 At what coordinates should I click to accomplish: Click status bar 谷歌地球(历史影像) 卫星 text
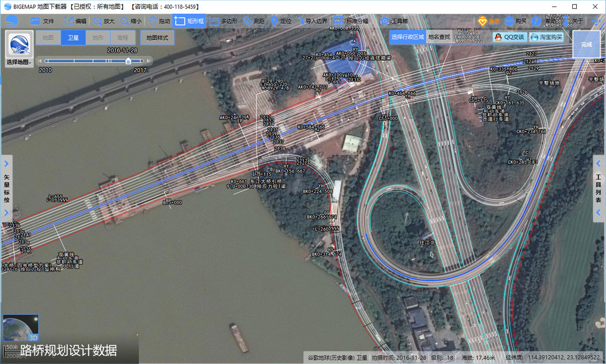tap(337, 357)
